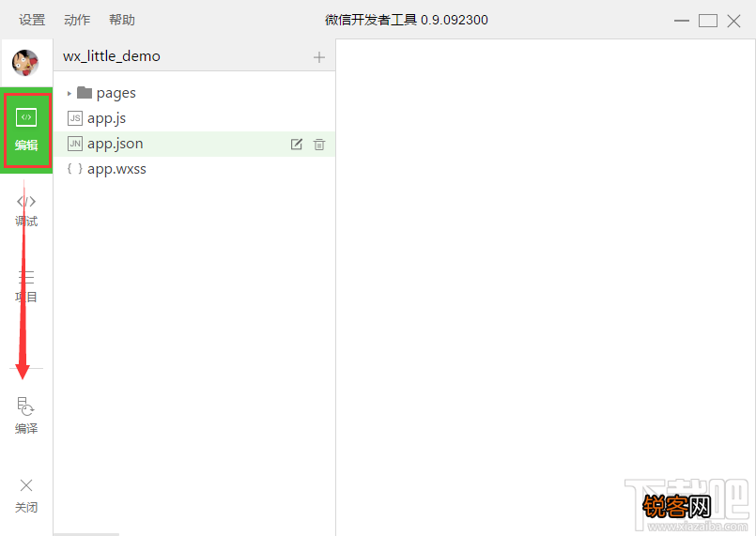Open the 项目 project panel
The width and height of the screenshot is (756, 536).
coord(26,286)
